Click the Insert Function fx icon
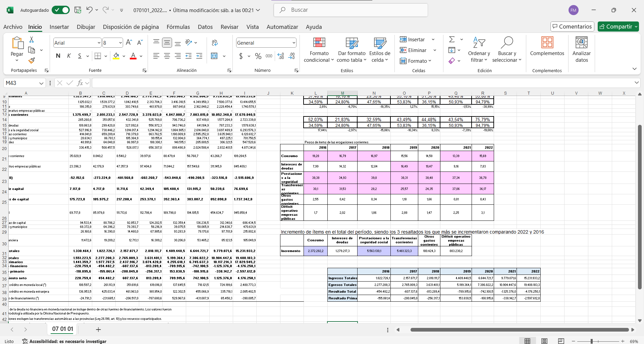Viewport: 644px width, 344px height. pyautogui.click(x=80, y=83)
